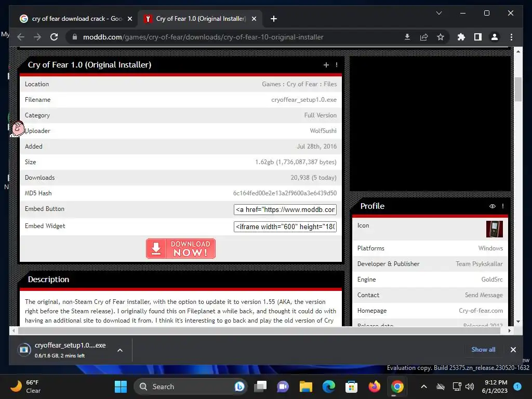532x399 pixels.
Task: Open the Chrome profile avatar menu
Action: click(495, 37)
